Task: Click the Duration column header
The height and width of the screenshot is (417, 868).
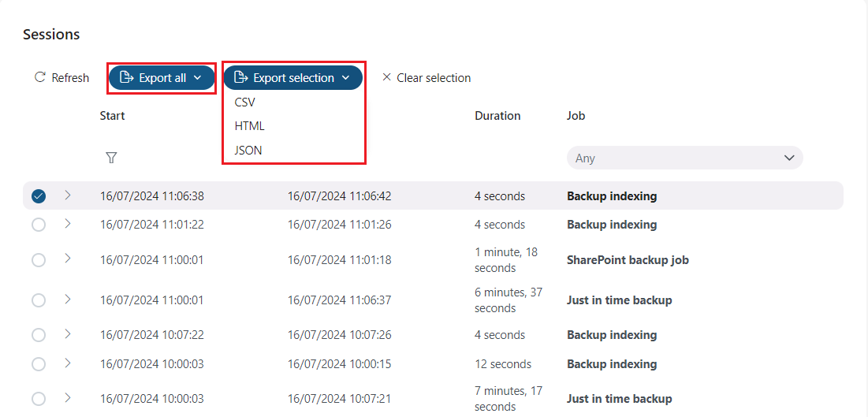Action: 497,116
